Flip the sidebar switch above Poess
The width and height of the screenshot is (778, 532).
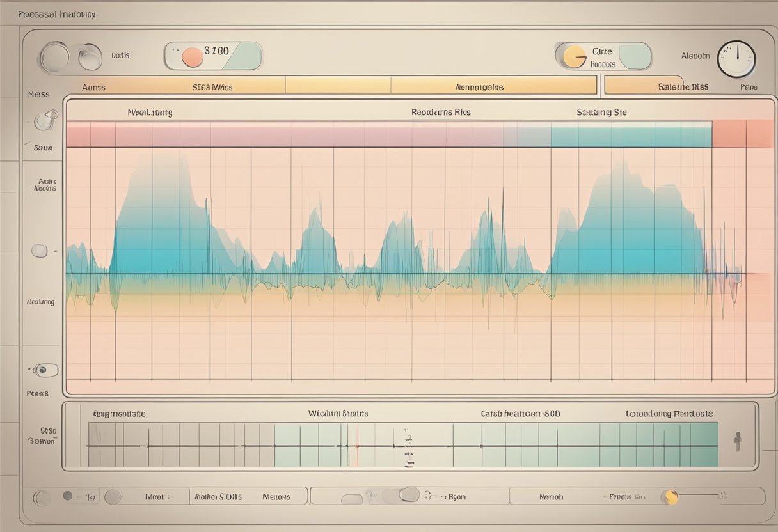tap(45, 370)
